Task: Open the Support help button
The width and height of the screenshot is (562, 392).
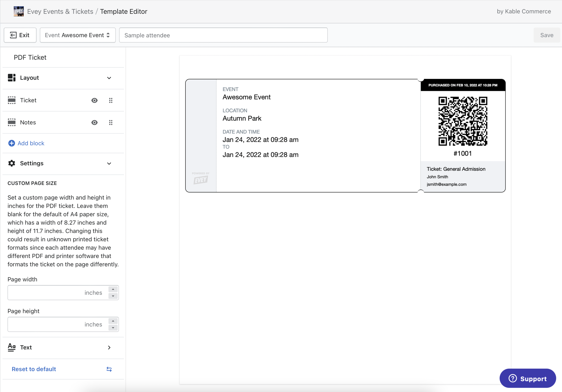Action: click(x=527, y=378)
